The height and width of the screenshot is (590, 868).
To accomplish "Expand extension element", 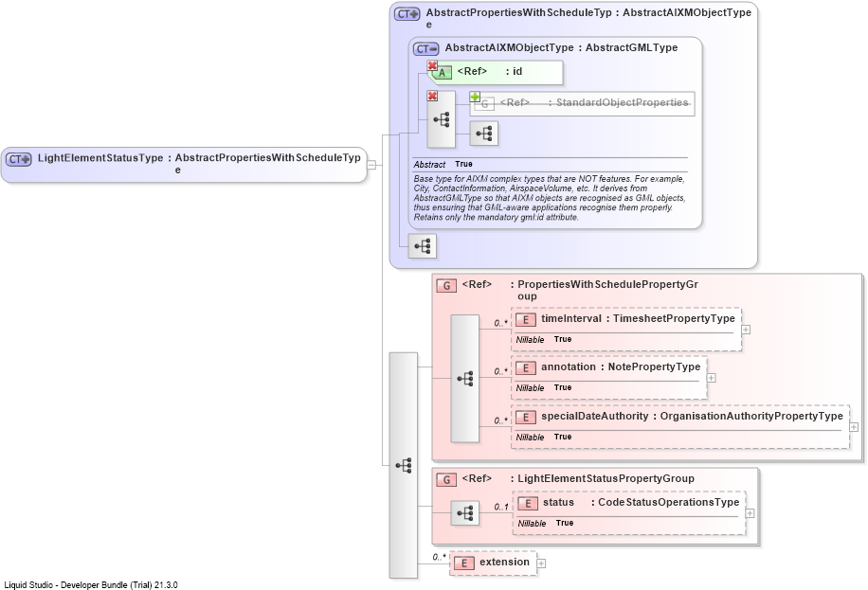I will [x=541, y=563].
